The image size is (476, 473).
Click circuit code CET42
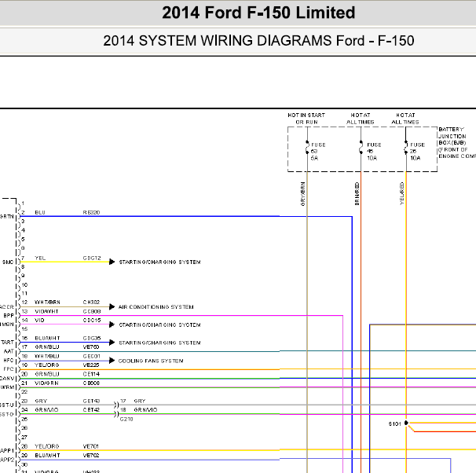click(x=91, y=410)
